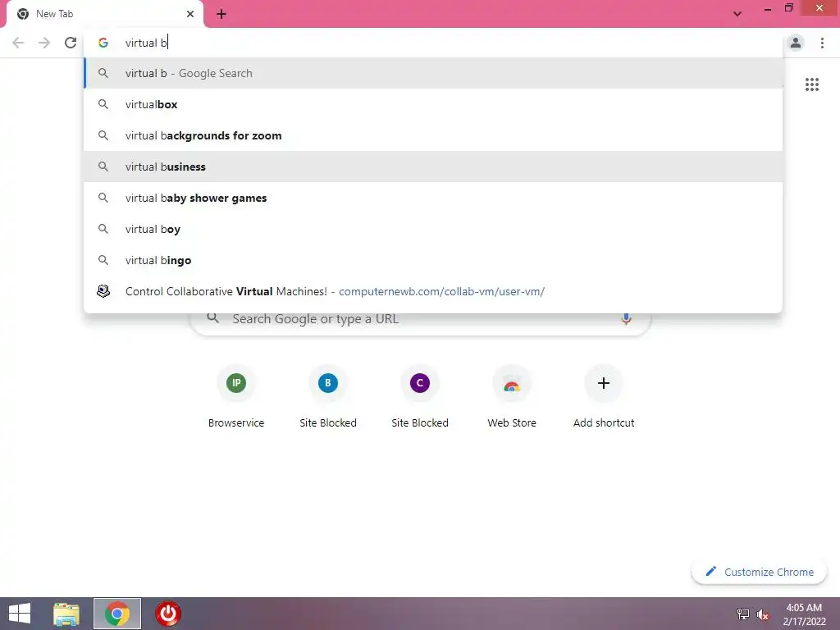Open the taskbar clock showing 4:05 AM

pyautogui.click(x=804, y=614)
